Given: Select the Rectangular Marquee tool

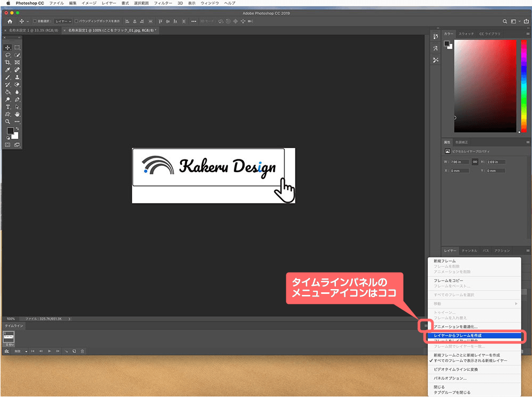Looking at the screenshot, I should tap(17, 47).
